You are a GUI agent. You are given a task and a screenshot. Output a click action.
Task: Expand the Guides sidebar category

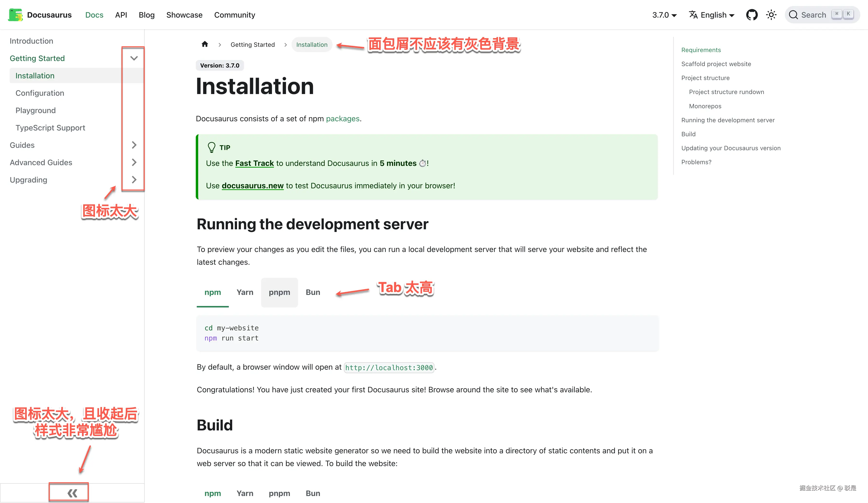click(134, 145)
